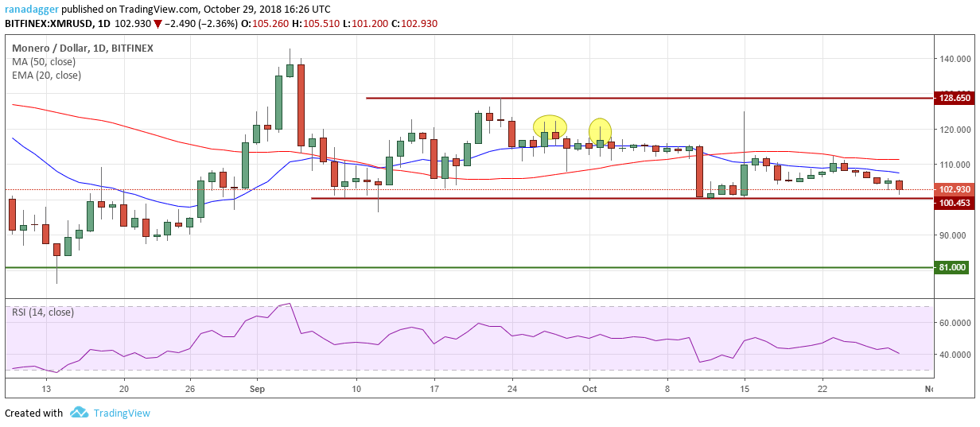Click the 128.650 resistance price label
The width and height of the screenshot is (980, 427).
point(955,98)
